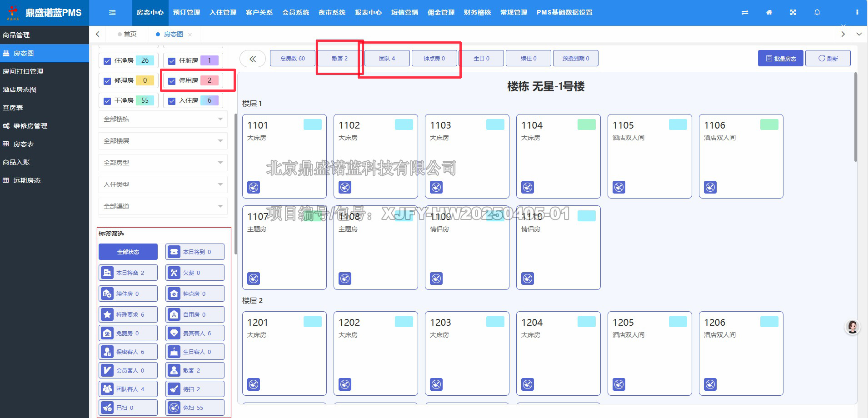This screenshot has height=418, width=868.
Task: Open the 全部渠道 dropdown
Action: pyautogui.click(x=163, y=206)
